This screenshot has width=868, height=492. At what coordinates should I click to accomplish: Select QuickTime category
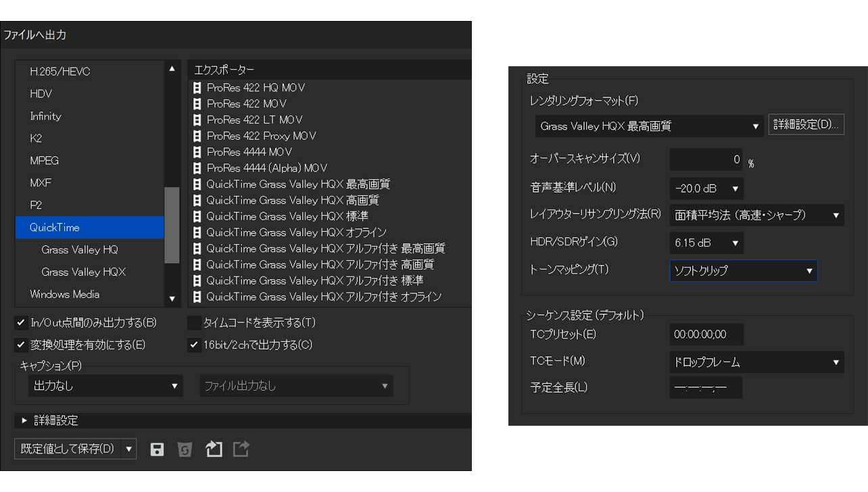pos(89,228)
